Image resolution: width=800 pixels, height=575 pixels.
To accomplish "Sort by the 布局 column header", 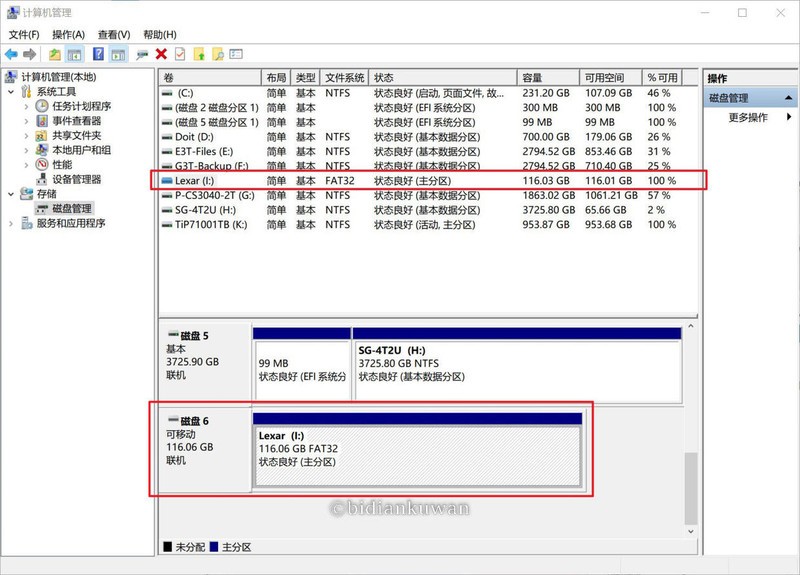I will 276,78.
